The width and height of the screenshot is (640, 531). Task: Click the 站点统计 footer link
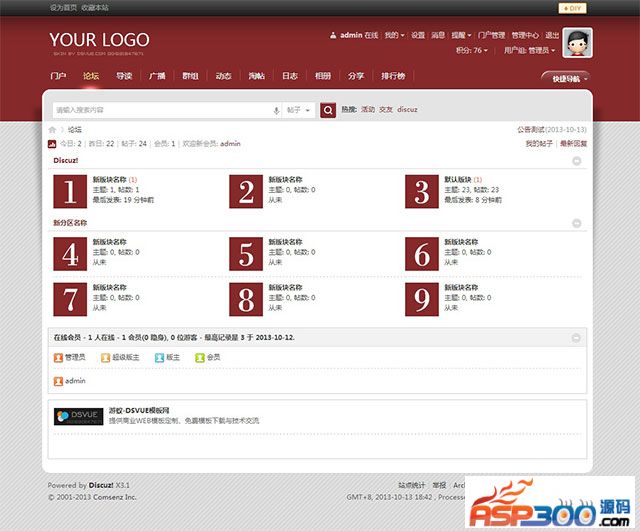(x=411, y=485)
